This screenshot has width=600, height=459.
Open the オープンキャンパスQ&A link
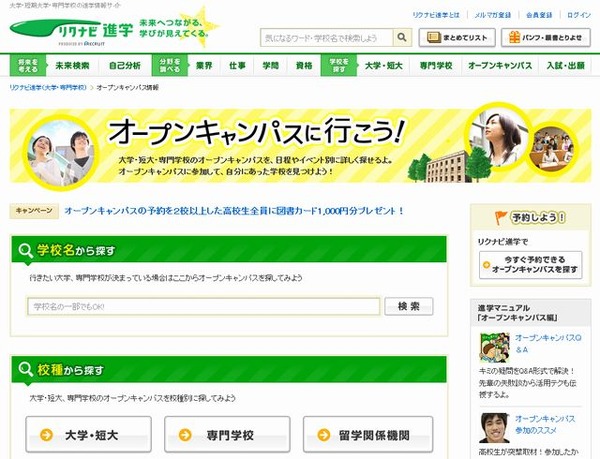[x=548, y=343]
